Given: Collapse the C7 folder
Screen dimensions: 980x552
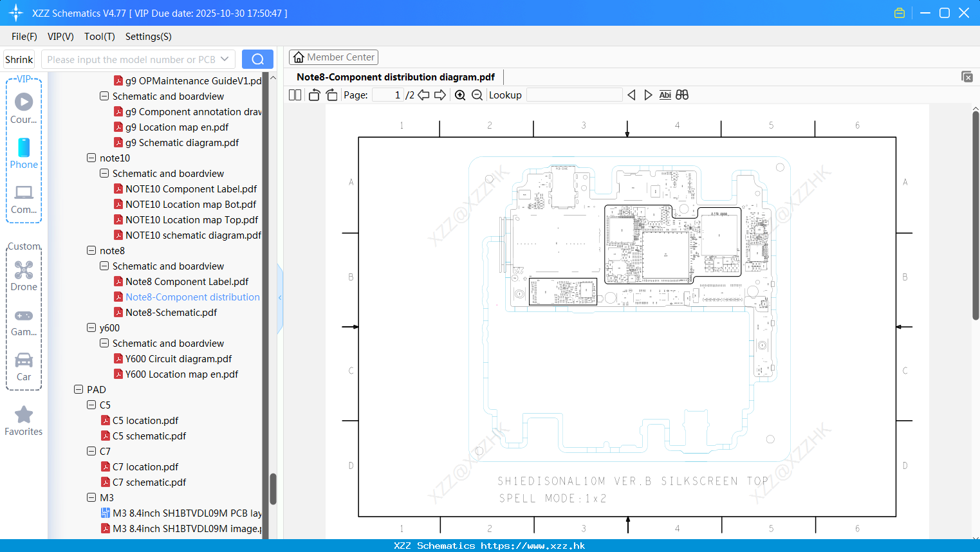Looking at the screenshot, I should [91, 451].
